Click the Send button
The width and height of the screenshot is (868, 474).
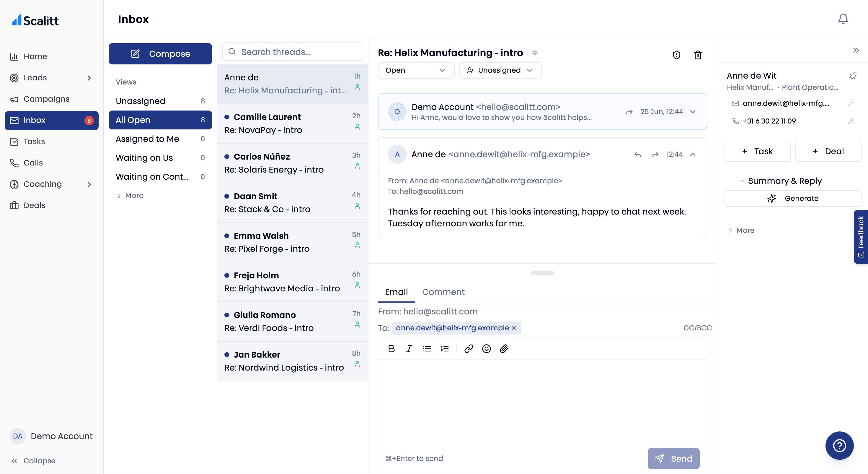coord(673,458)
